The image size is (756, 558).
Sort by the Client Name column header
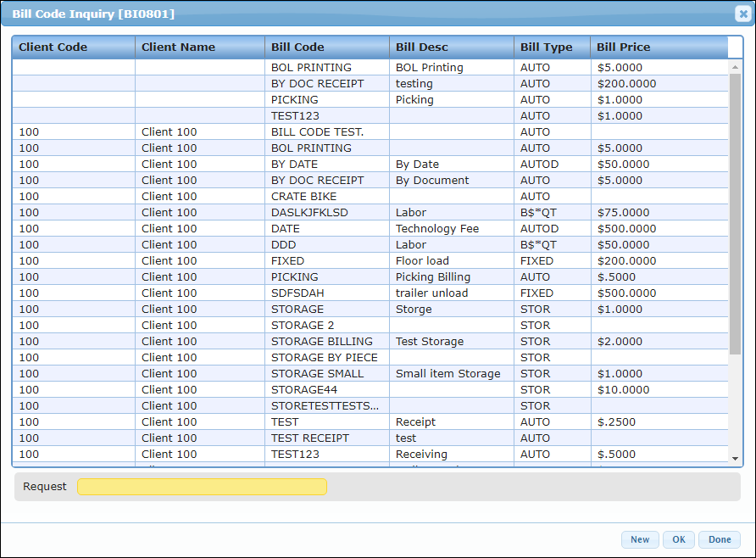point(199,47)
